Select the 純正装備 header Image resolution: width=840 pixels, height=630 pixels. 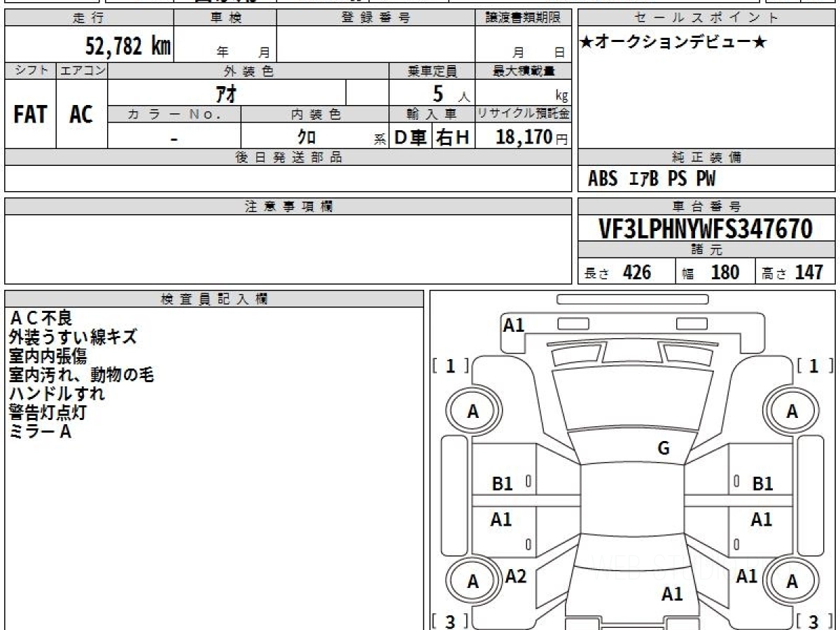tap(706, 157)
